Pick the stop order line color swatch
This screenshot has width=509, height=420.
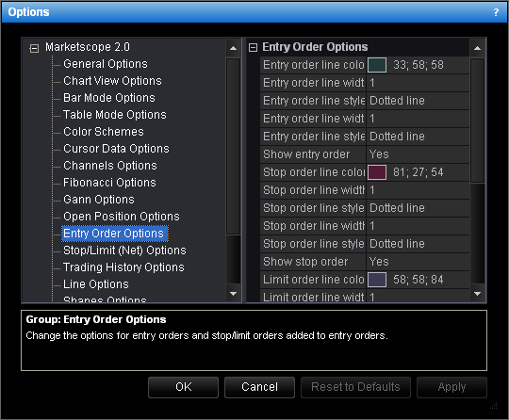click(x=377, y=172)
